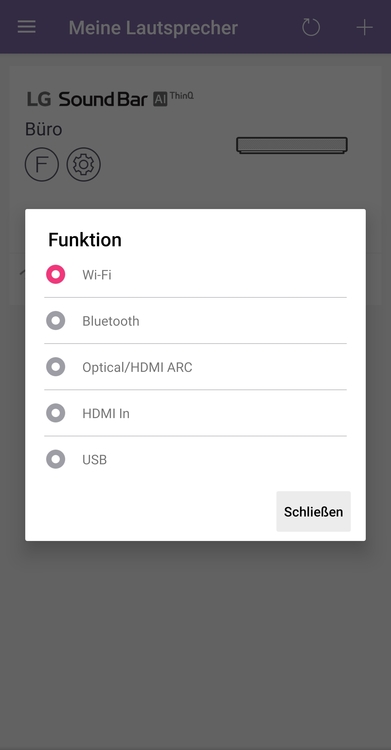Tap the 'HDMI In' text label
The image size is (391, 750).
(x=106, y=414)
